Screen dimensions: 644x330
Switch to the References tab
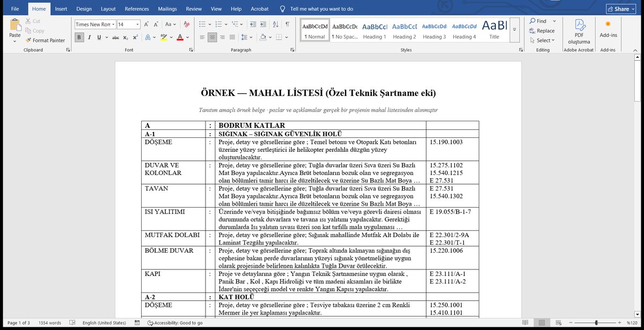pyautogui.click(x=137, y=9)
